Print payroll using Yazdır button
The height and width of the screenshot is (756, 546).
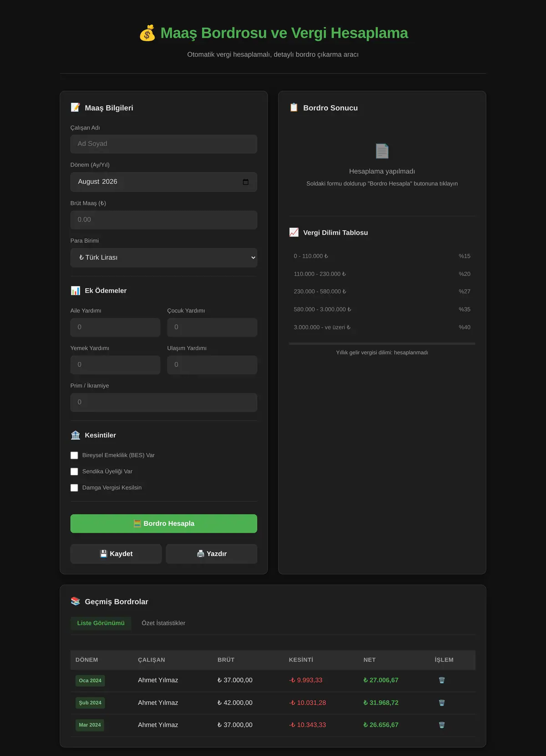212,554
